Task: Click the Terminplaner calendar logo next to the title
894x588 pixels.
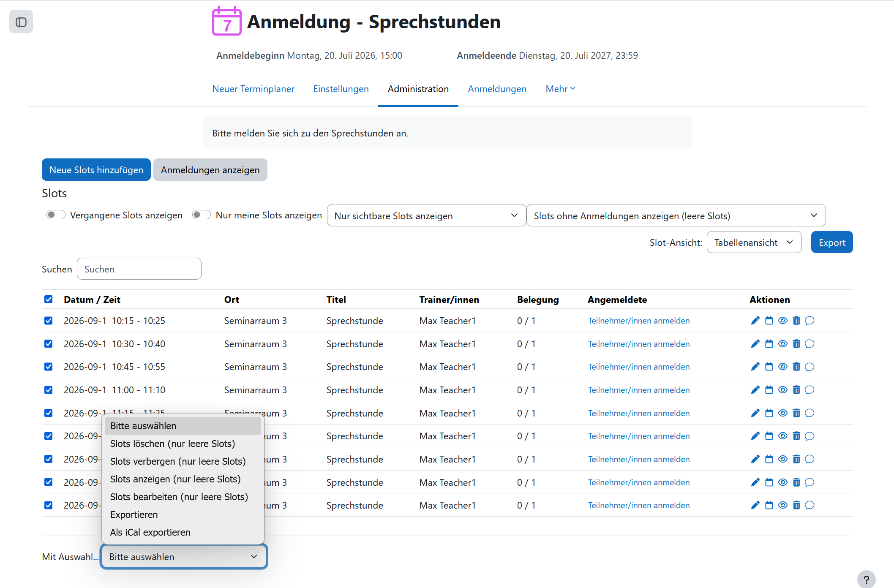Action: tap(226, 21)
